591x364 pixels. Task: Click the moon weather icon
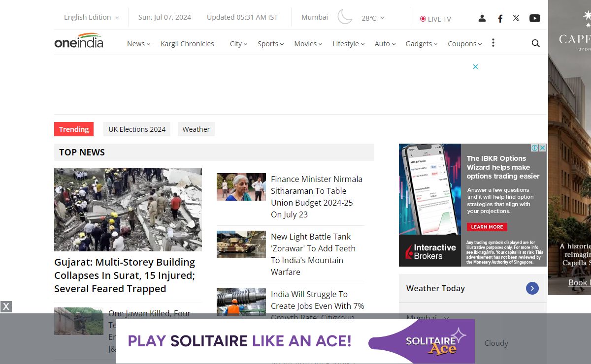click(345, 17)
